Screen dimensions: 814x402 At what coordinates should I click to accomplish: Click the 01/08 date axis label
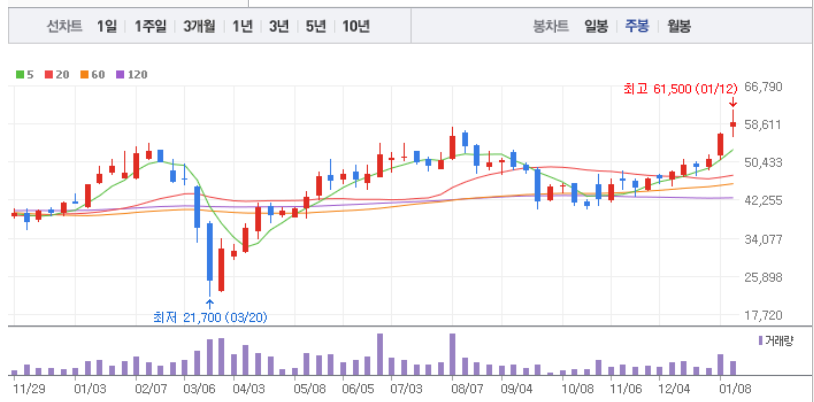[736, 388]
